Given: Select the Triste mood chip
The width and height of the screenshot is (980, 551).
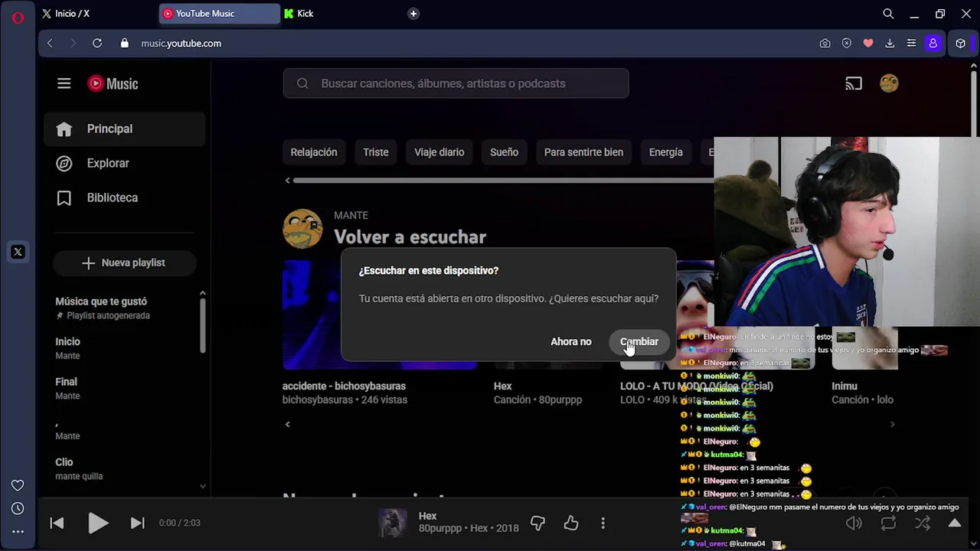Looking at the screenshot, I should pos(376,152).
